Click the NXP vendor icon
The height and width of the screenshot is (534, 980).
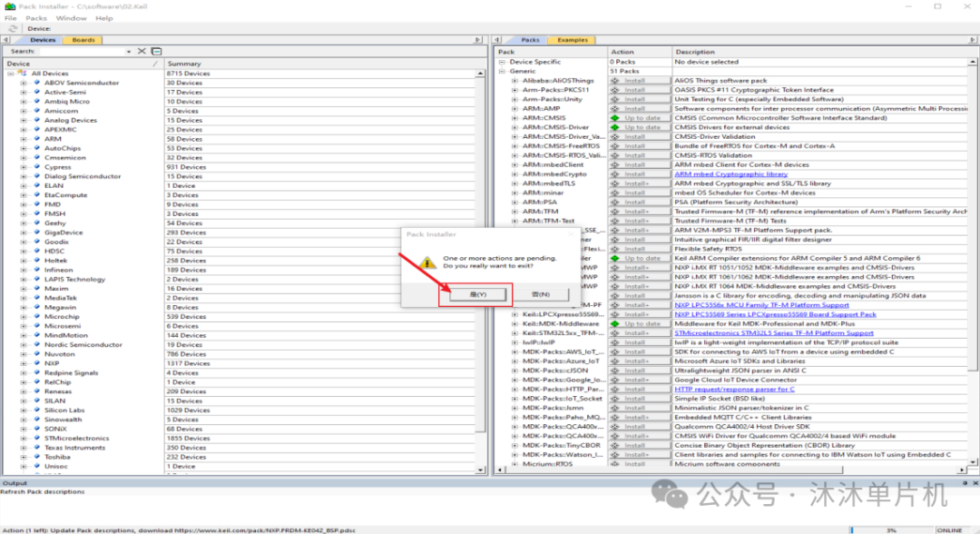coord(37,363)
